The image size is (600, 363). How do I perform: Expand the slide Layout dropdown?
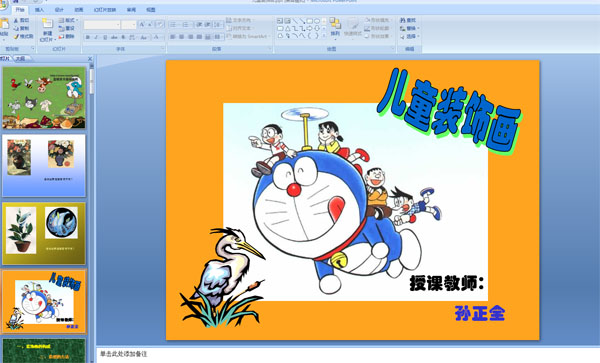68,20
